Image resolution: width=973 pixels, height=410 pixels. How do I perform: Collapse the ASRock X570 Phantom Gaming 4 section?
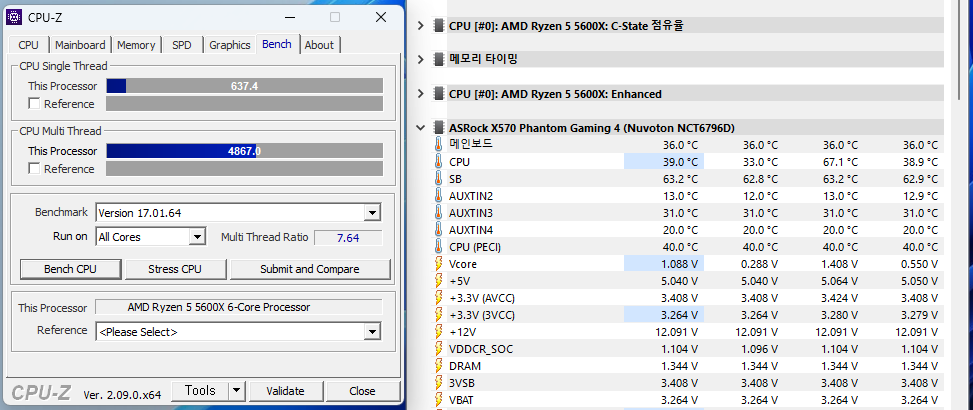coord(421,128)
